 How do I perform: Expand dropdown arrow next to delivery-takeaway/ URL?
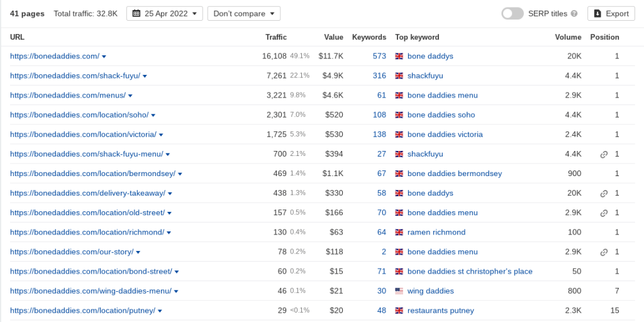tap(170, 194)
